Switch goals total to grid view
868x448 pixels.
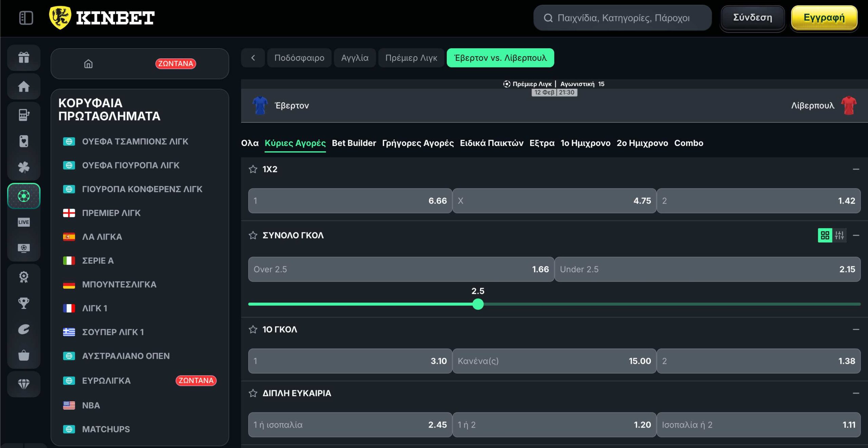[825, 235]
